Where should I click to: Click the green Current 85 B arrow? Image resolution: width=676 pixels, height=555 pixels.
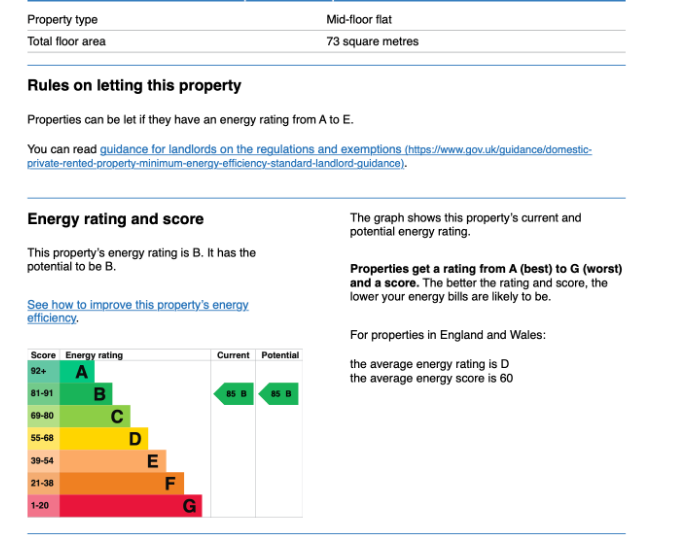[234, 394]
